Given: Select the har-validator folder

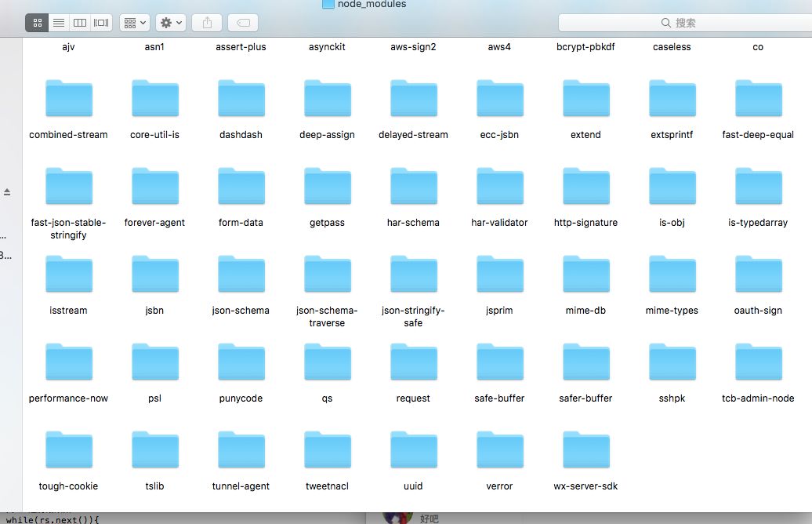Looking at the screenshot, I should pos(500,186).
